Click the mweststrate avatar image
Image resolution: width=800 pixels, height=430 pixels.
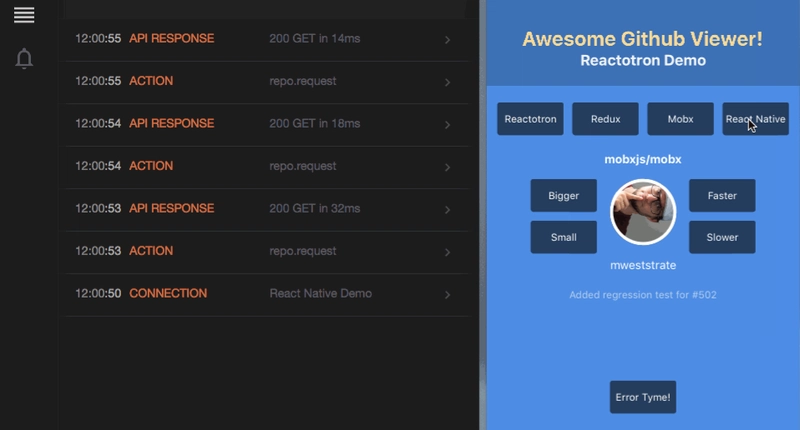643,212
